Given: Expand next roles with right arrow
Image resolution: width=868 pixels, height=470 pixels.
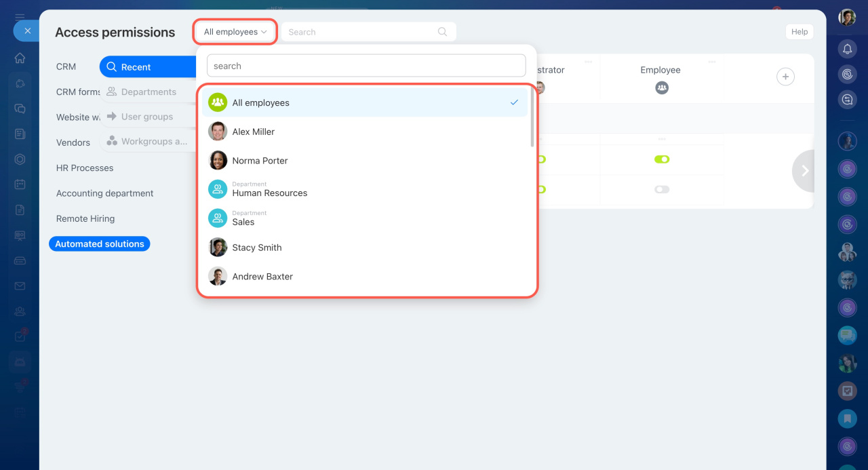Looking at the screenshot, I should (805, 171).
